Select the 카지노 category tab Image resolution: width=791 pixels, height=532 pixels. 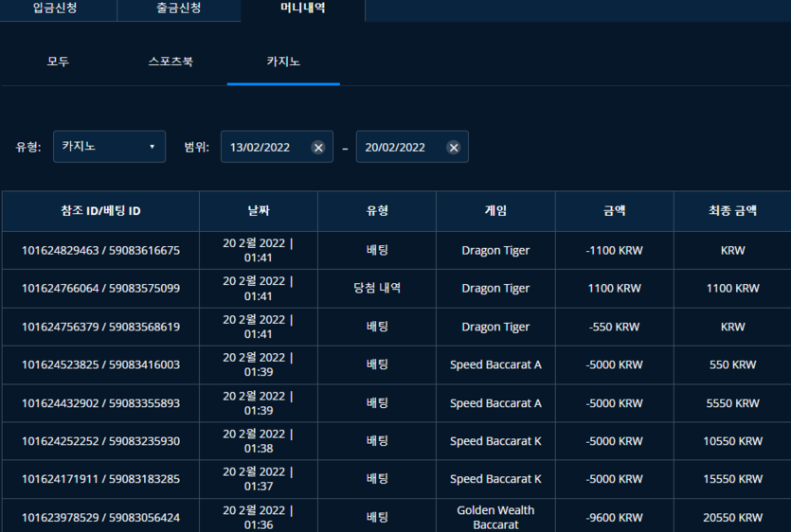(x=283, y=62)
